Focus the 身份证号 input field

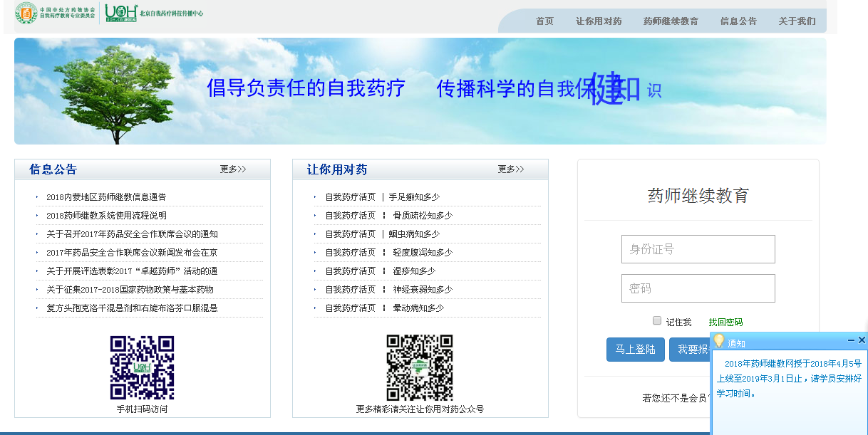(698, 249)
